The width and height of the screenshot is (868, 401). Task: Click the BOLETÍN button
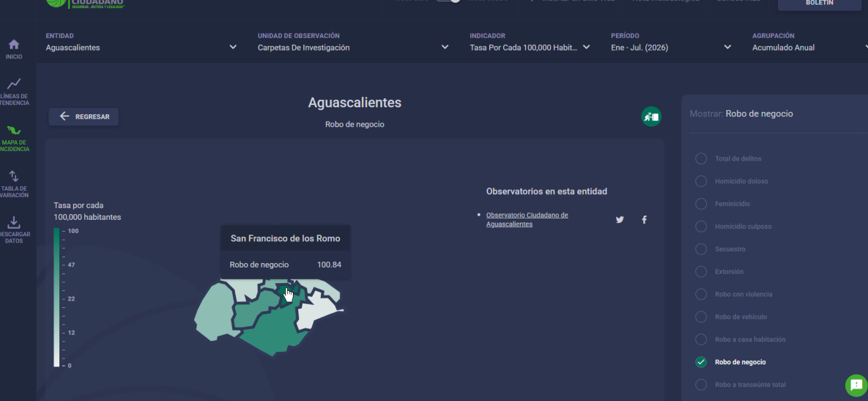point(819,4)
